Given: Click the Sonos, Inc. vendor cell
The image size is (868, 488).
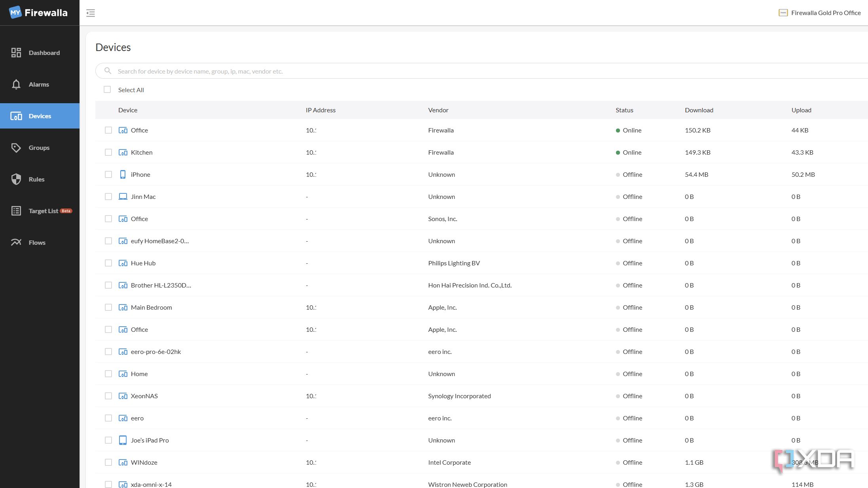Looking at the screenshot, I should coord(442,219).
